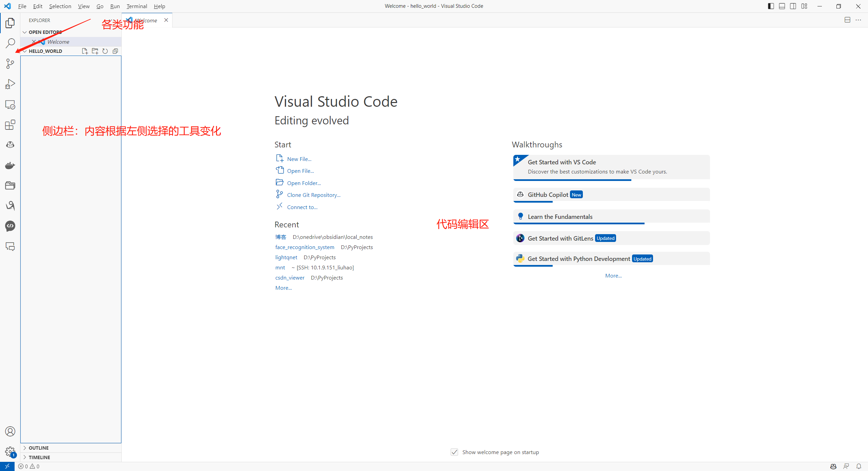Open the Extensions view

(x=10, y=125)
